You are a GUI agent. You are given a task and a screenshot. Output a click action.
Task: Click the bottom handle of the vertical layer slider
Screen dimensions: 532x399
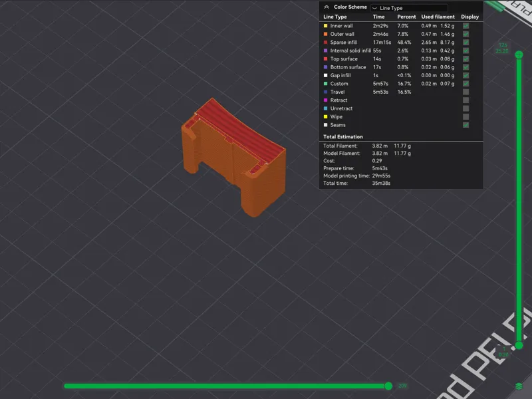coord(519,345)
